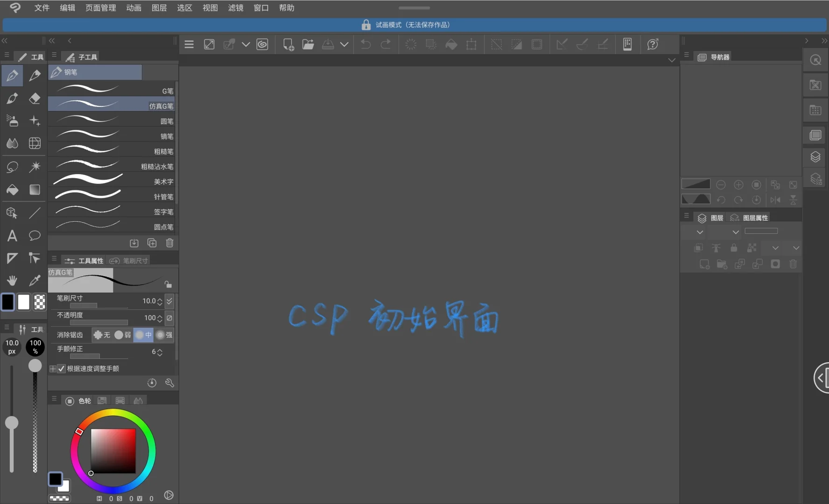Collapse command bar with chevron below it
This screenshot has height=504, width=829.
click(x=672, y=60)
